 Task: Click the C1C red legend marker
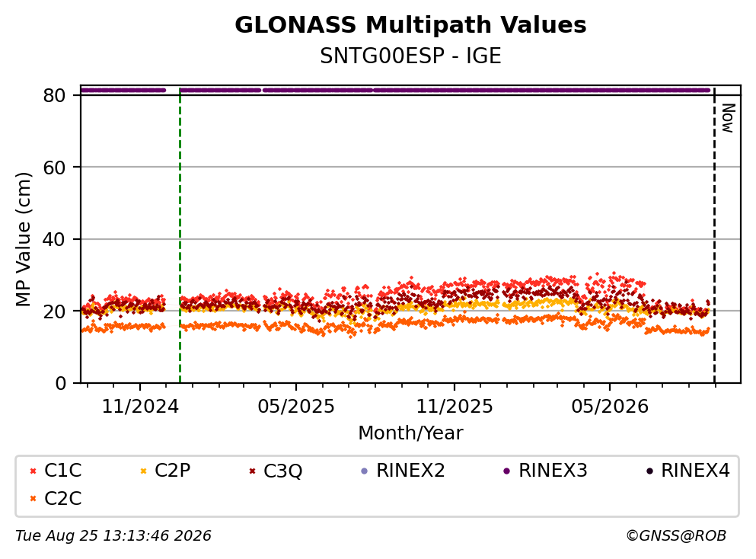point(33,471)
